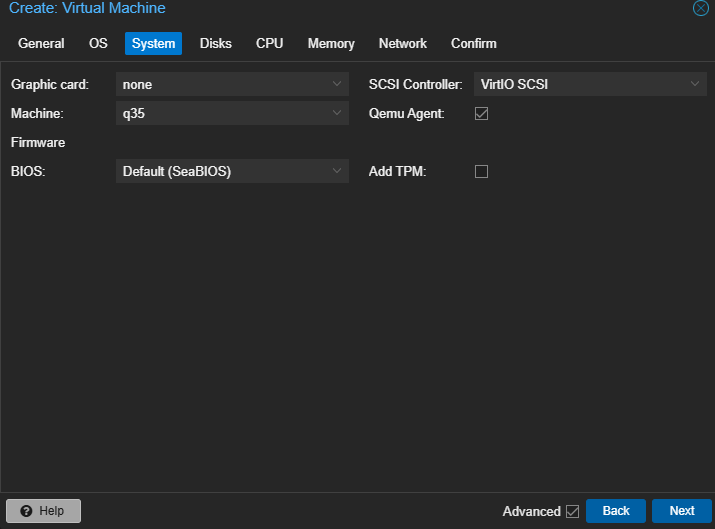
Task: Open the CPU tab
Action: 269,43
